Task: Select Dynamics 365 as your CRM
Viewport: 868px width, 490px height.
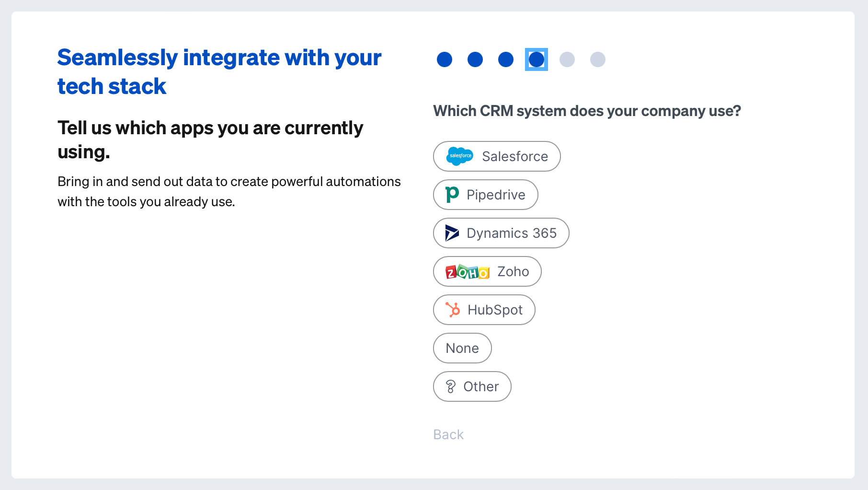Action: click(501, 233)
